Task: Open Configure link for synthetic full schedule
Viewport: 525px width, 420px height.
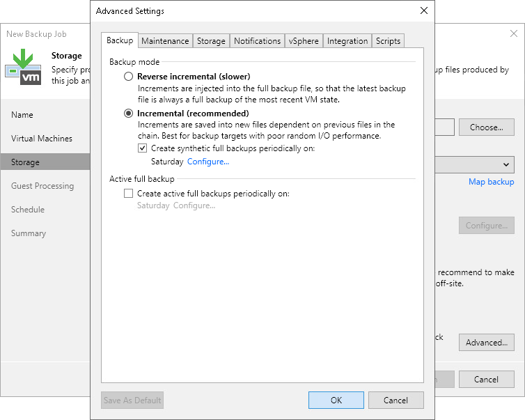Action: tap(208, 162)
